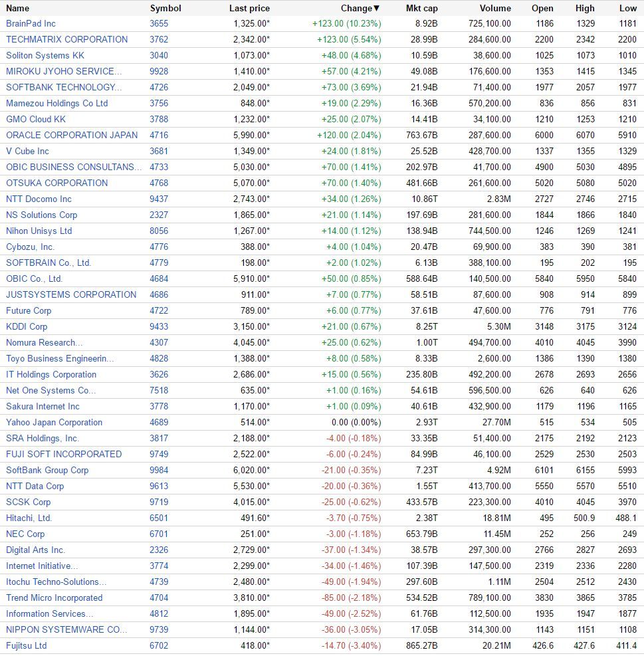
Task: Open Future Corp link
Action: 29,310
